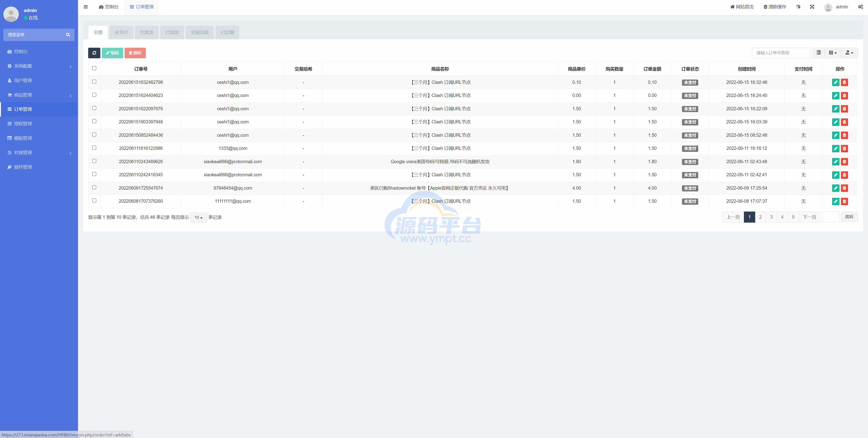
Task: Open the fullscreen toggle icon
Action: (x=812, y=7)
